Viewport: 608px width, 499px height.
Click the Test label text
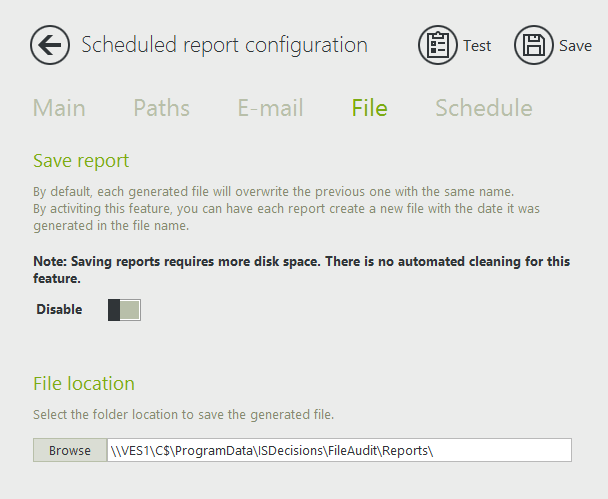[477, 46]
